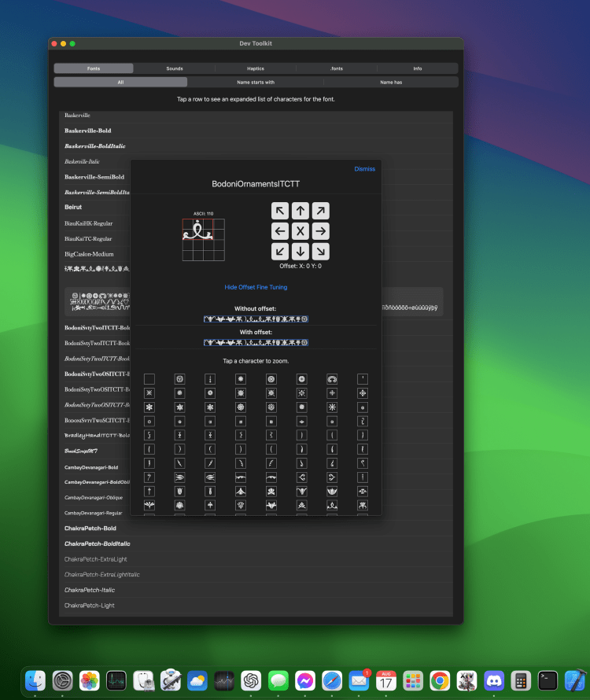Switch to the Sounds tab
The width and height of the screenshot is (590, 700).
pos(175,68)
